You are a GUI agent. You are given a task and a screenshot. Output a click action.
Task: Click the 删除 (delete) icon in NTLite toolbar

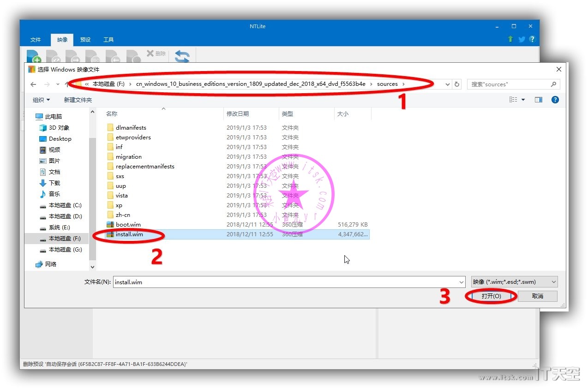click(156, 54)
